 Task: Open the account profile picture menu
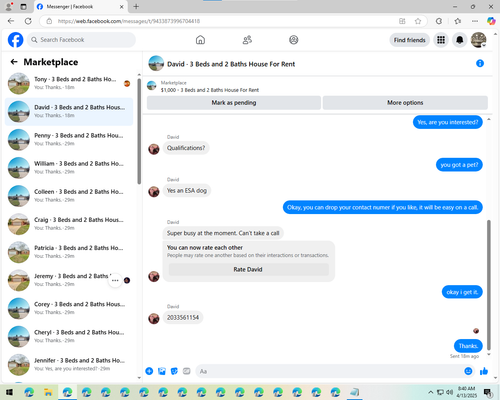(478, 40)
